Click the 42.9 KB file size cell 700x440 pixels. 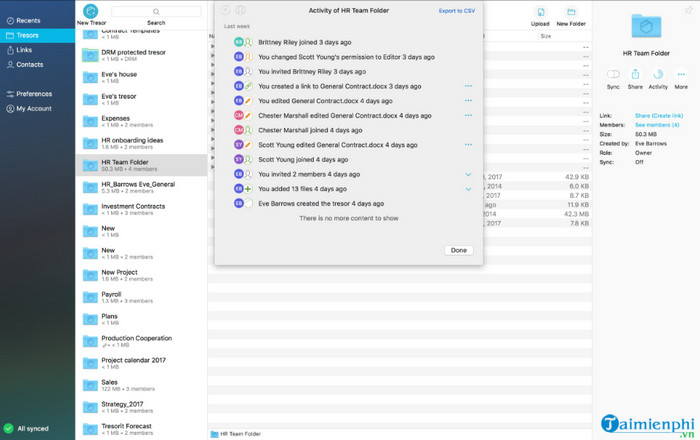(577, 177)
